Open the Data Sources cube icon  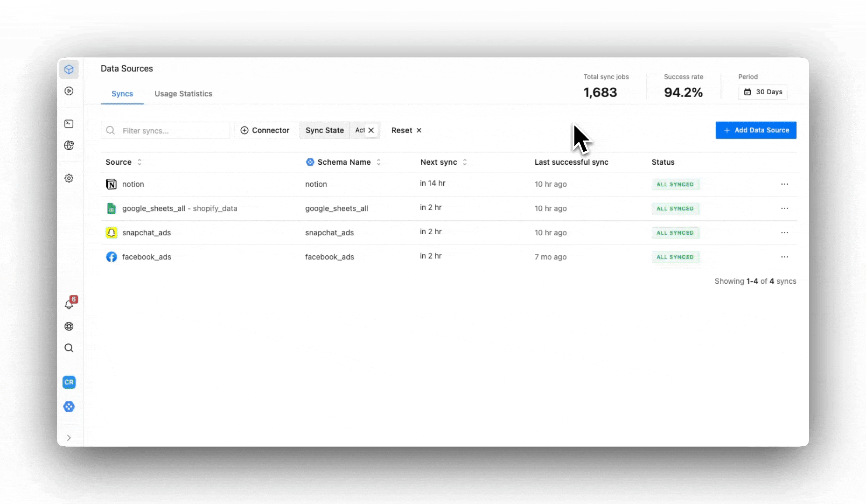click(x=69, y=69)
